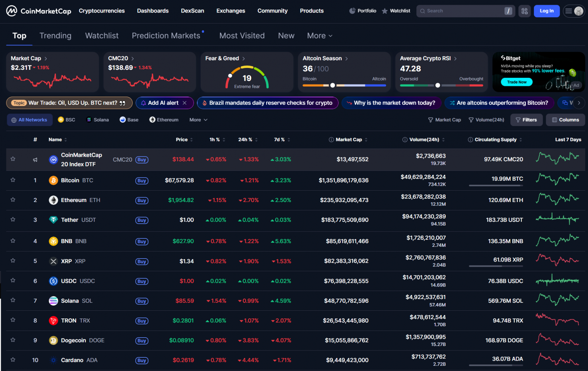Click the QR code app icon

[524, 11]
